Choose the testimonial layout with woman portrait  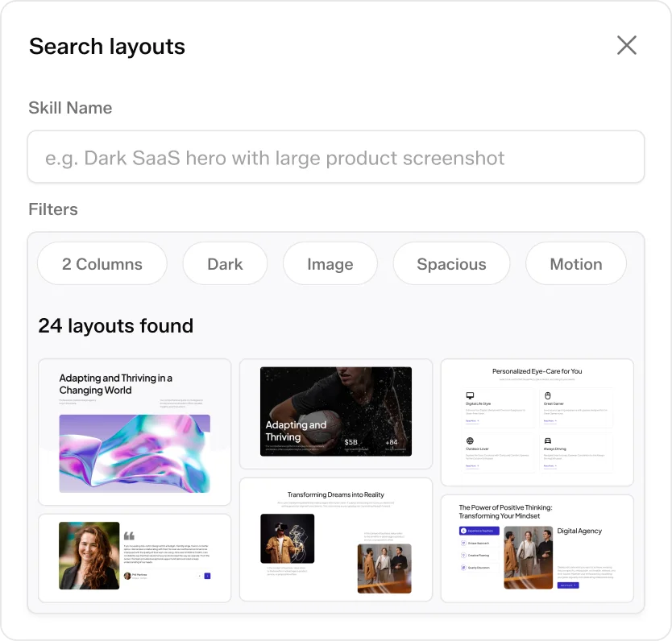pos(135,558)
